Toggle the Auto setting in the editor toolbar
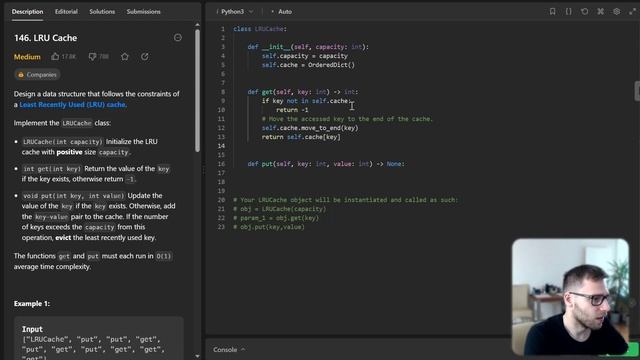Viewport: 640px width, 360px height. pyautogui.click(x=282, y=11)
